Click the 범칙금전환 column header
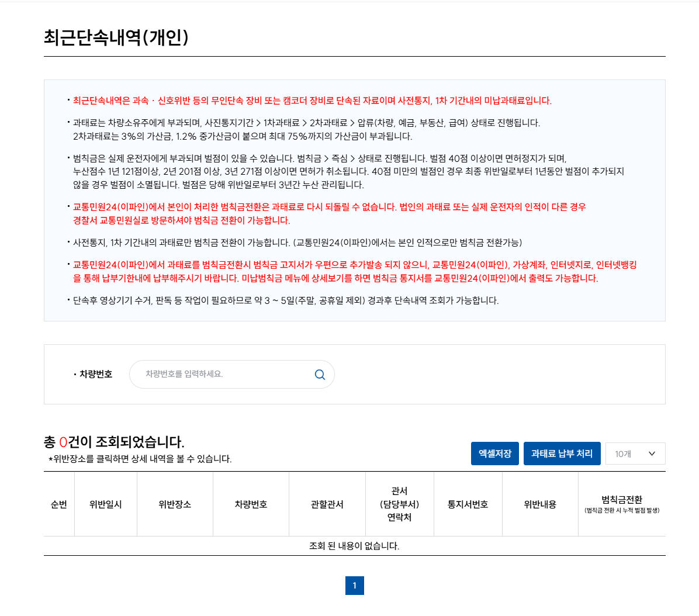The height and width of the screenshot is (616, 699). click(x=621, y=503)
